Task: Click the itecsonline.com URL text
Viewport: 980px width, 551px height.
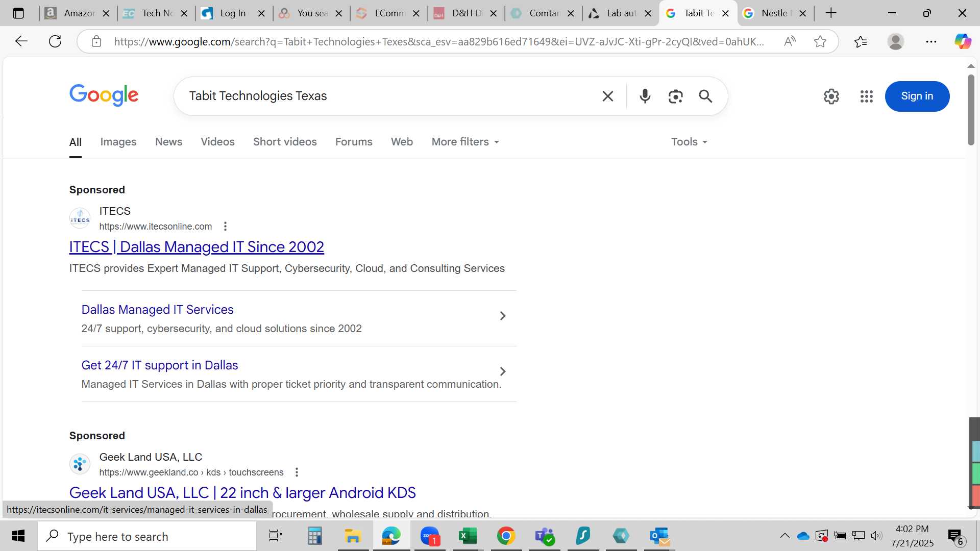Action: pyautogui.click(x=156, y=226)
